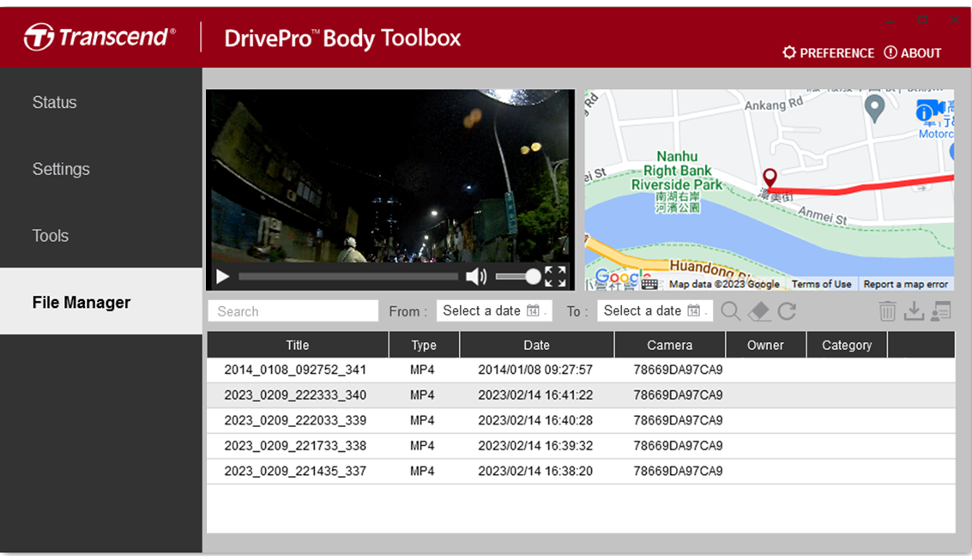Minimize the DrivePro Body Toolbox window

(x=890, y=21)
